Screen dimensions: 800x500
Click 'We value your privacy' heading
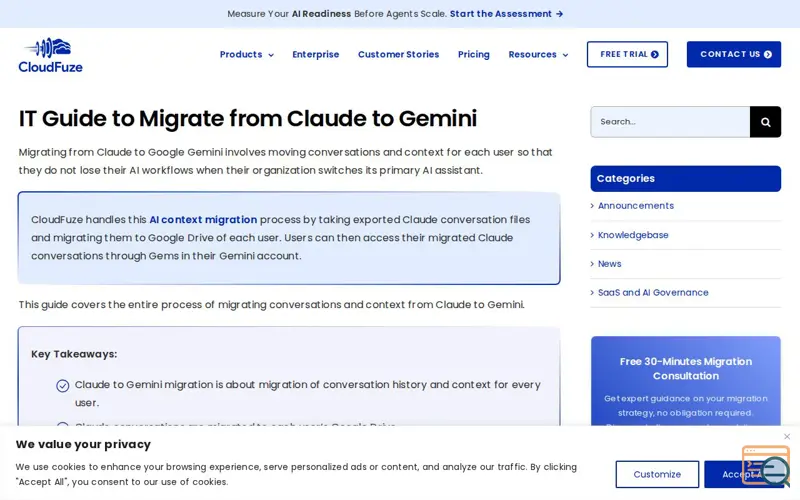pyautogui.click(x=83, y=444)
